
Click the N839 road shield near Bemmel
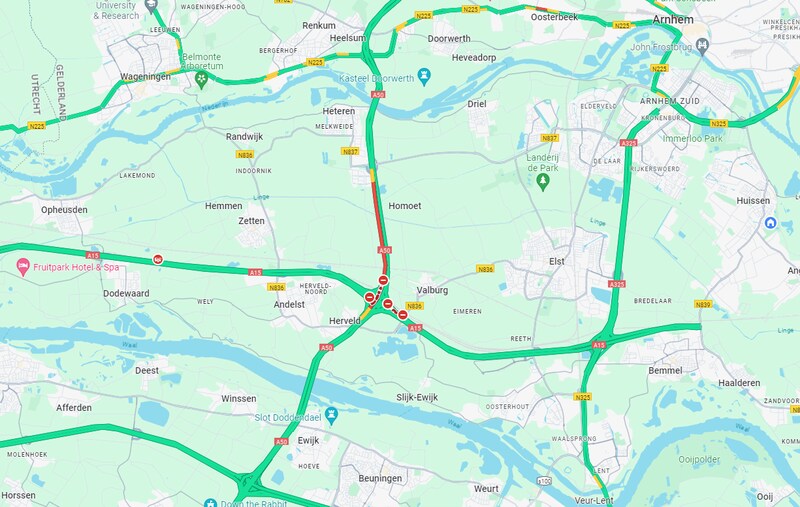(x=703, y=305)
